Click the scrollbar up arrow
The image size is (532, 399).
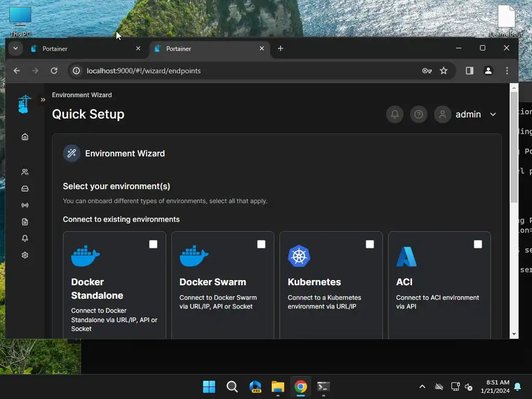[x=514, y=87]
